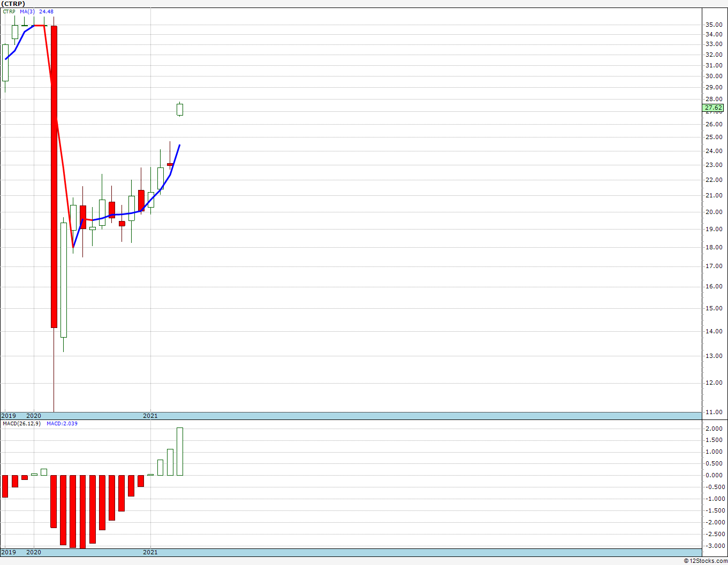Select 2021 on the MACD panel time axis

(150, 552)
